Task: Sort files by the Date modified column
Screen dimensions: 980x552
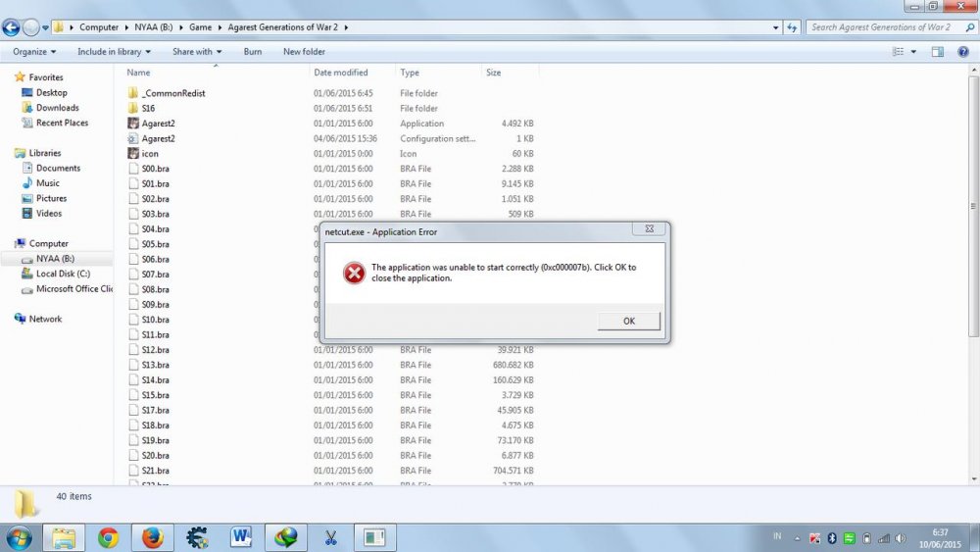Action: 341,73
